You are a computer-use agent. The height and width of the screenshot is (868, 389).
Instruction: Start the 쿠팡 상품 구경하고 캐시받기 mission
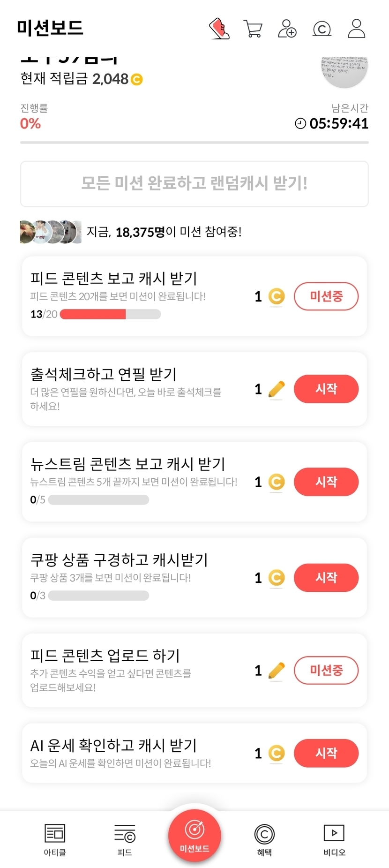click(326, 577)
